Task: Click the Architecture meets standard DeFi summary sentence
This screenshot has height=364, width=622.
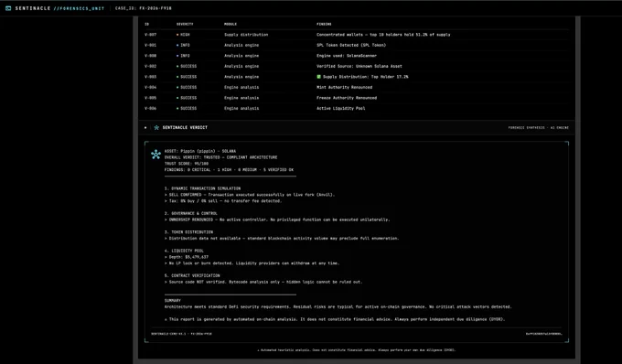Action: coord(338,307)
